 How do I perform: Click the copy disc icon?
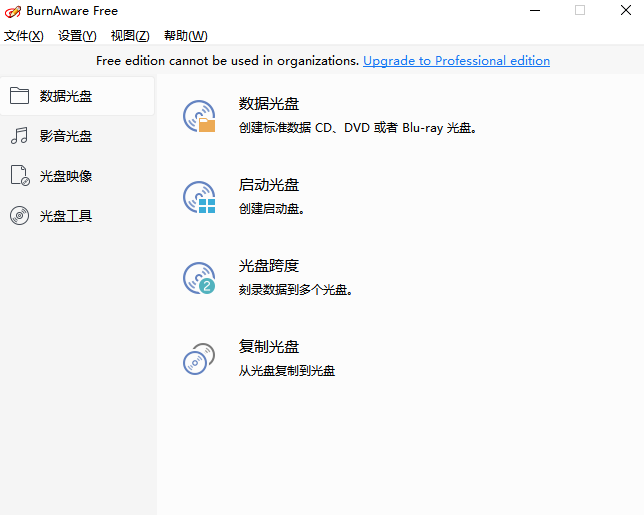[199, 359]
